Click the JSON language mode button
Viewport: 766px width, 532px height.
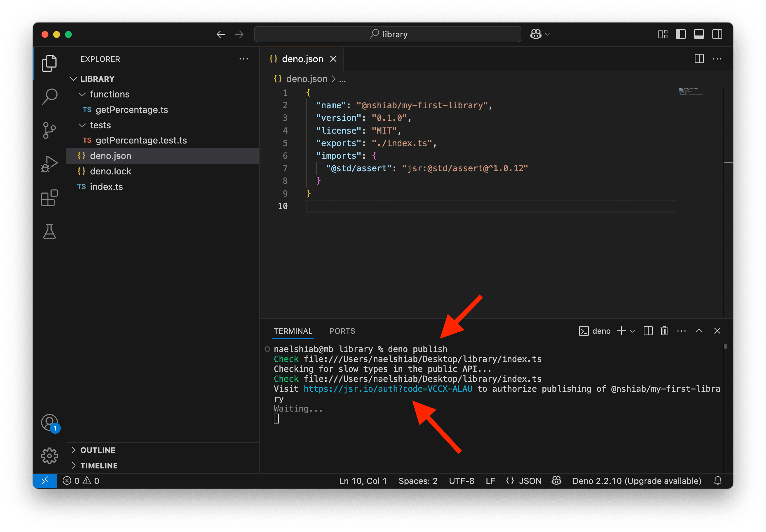pyautogui.click(x=524, y=481)
